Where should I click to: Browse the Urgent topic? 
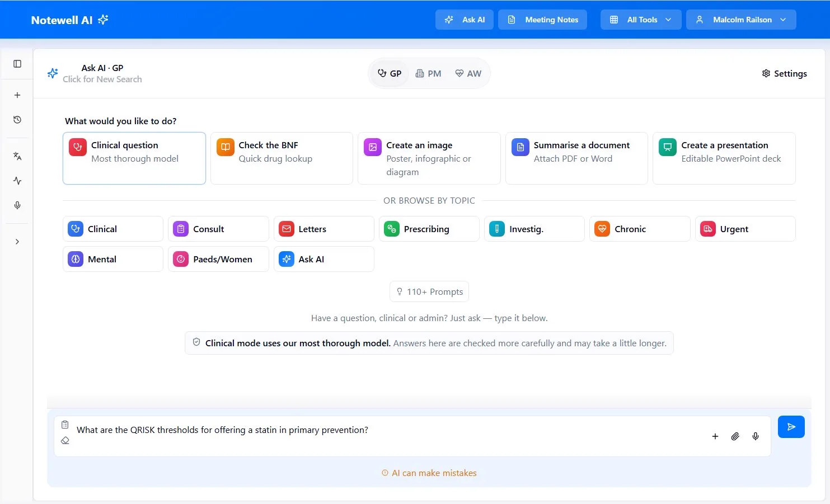coord(745,229)
